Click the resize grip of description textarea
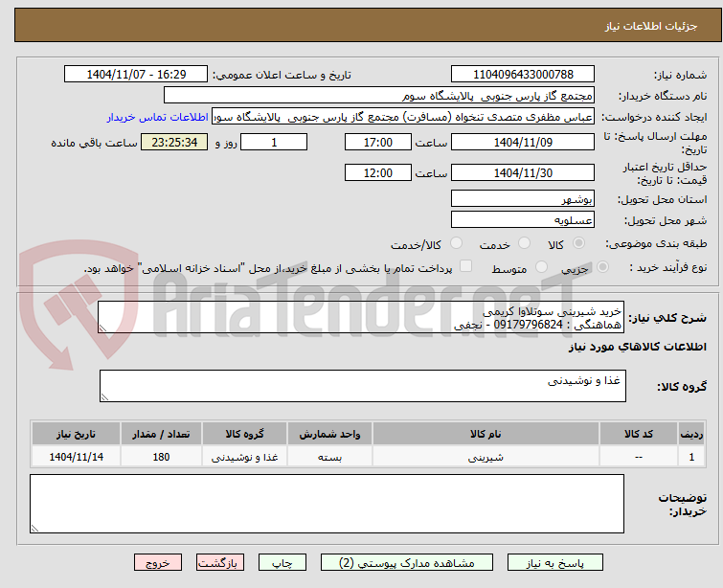 102,328
